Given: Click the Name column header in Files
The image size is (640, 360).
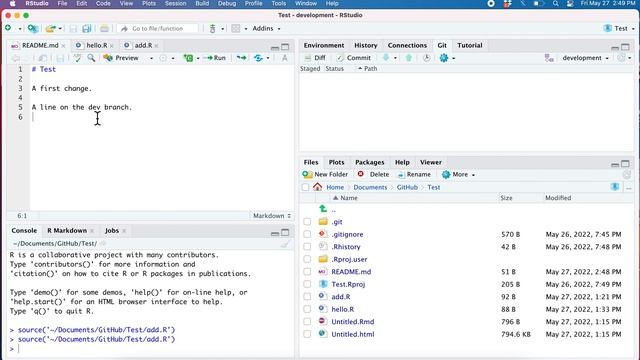Looking at the screenshot, I should click(349, 198).
